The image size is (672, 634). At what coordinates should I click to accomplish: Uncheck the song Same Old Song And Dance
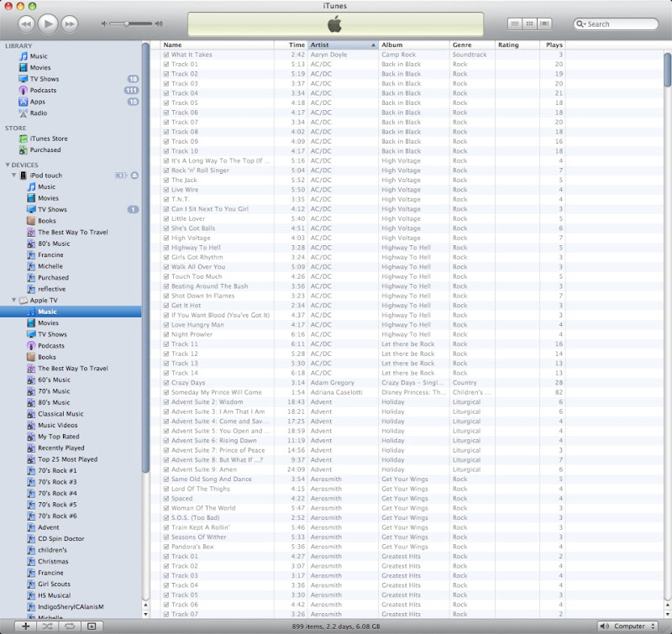[165, 479]
